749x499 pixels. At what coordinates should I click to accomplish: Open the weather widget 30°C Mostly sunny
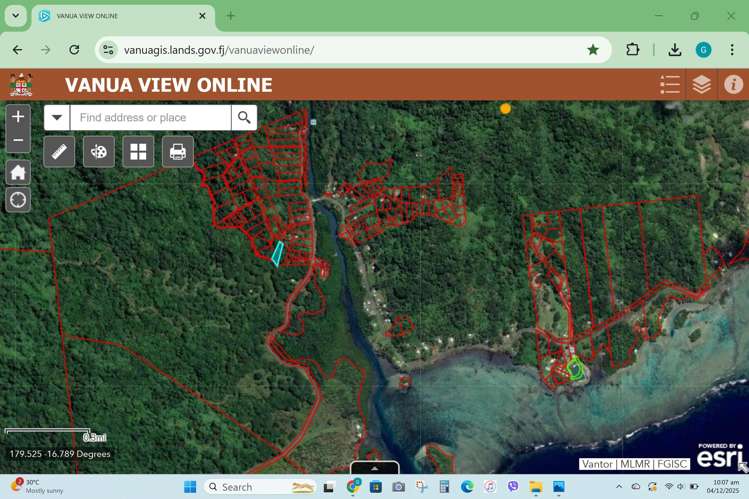37,486
